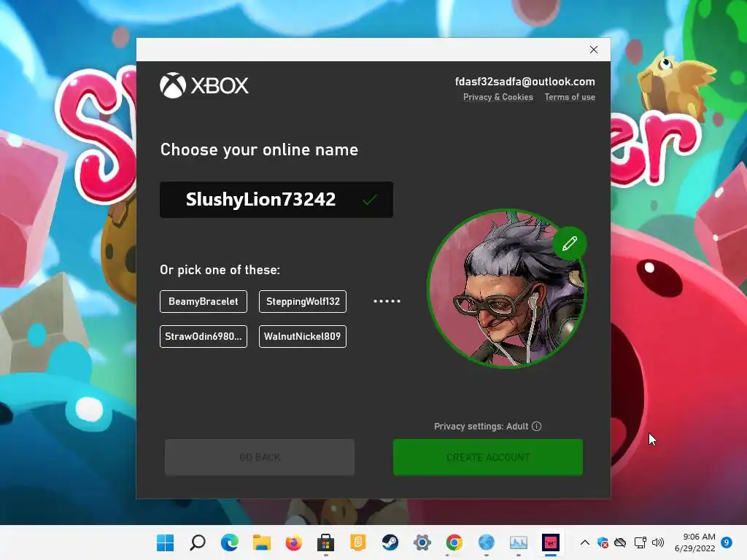Open the globe app in taskbar

click(487, 542)
